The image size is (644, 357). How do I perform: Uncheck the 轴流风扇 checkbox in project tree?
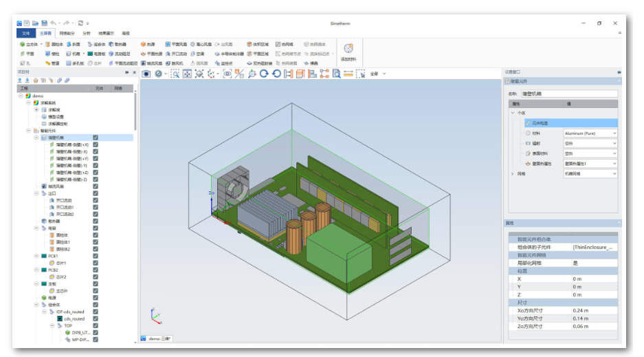click(96, 186)
